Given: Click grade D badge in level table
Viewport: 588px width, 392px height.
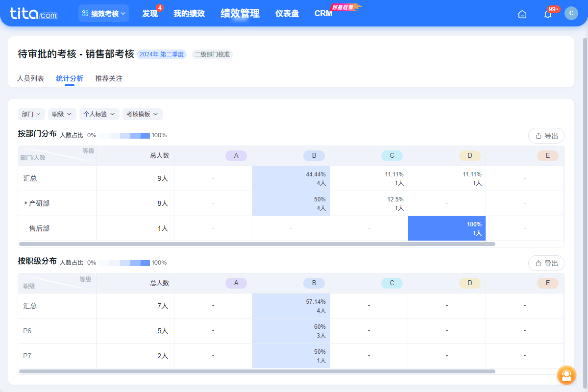Looking at the screenshot, I should (x=469, y=283).
